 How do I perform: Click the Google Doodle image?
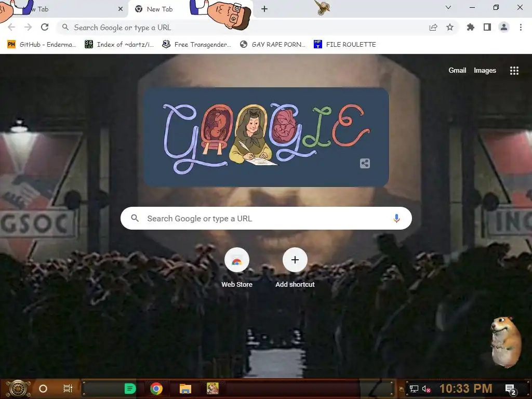(266, 137)
